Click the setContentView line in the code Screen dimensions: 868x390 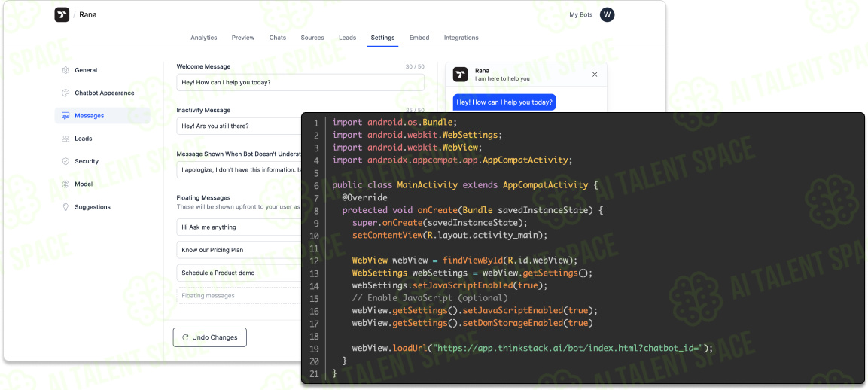(449, 236)
